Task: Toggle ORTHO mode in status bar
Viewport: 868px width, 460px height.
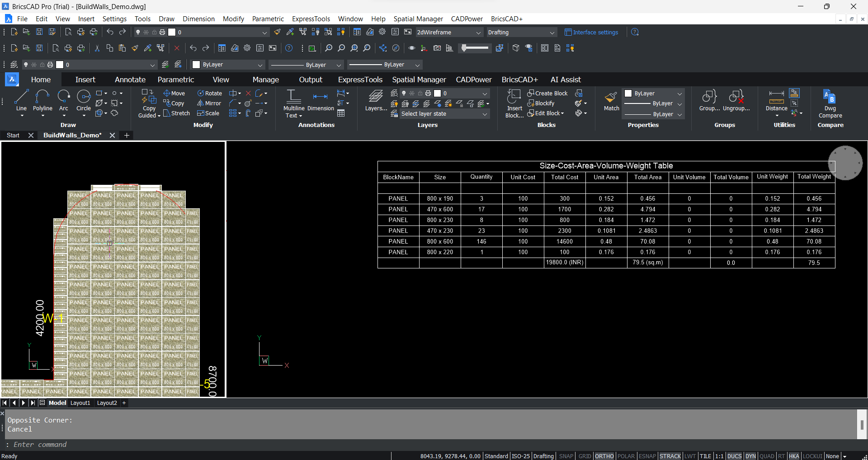Action: pos(605,456)
